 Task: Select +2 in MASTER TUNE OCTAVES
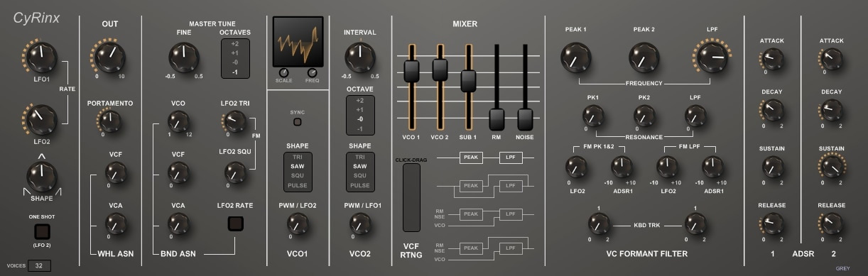point(235,44)
